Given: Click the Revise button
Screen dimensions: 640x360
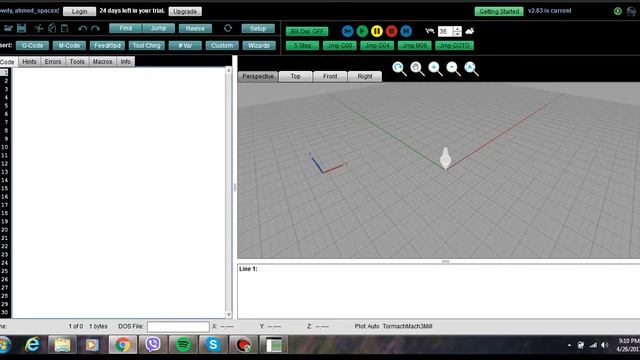Looking at the screenshot, I should (195, 28).
